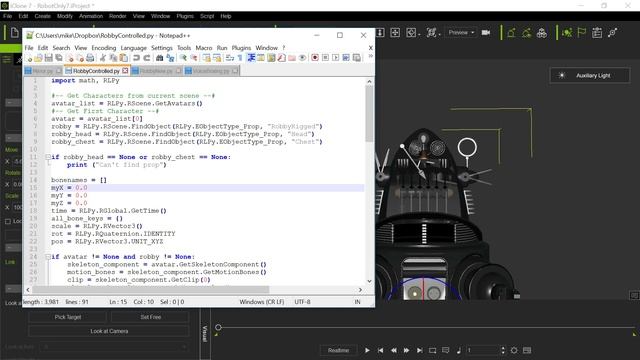Close the RobbyControlled.py tab
Viewport: 640px width, 360px height.
[125, 71]
